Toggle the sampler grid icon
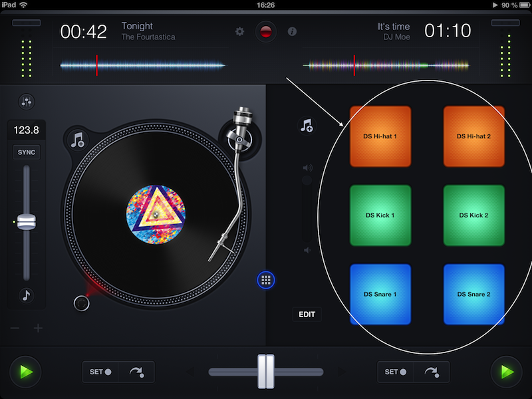Viewport: 532px width, 399px height. click(x=265, y=280)
